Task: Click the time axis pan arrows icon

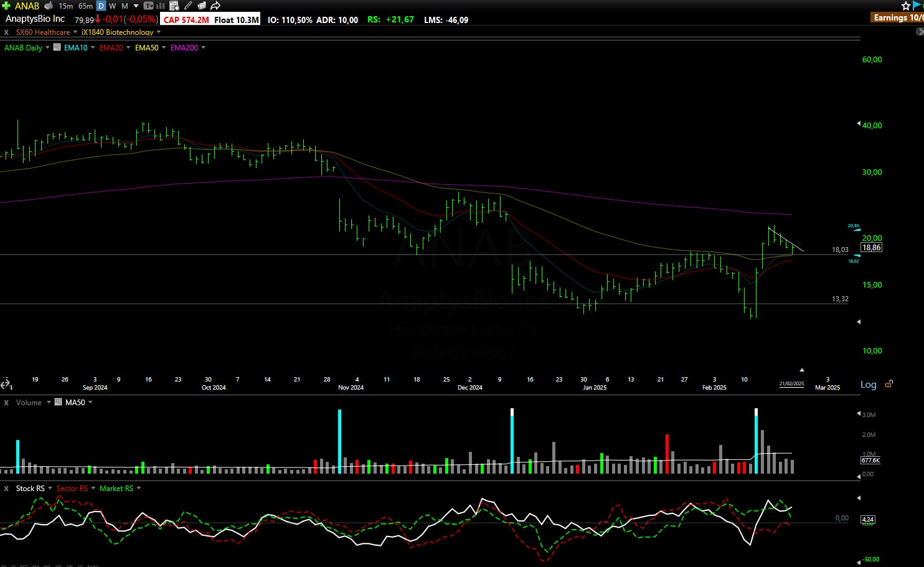Action: click(x=6, y=384)
